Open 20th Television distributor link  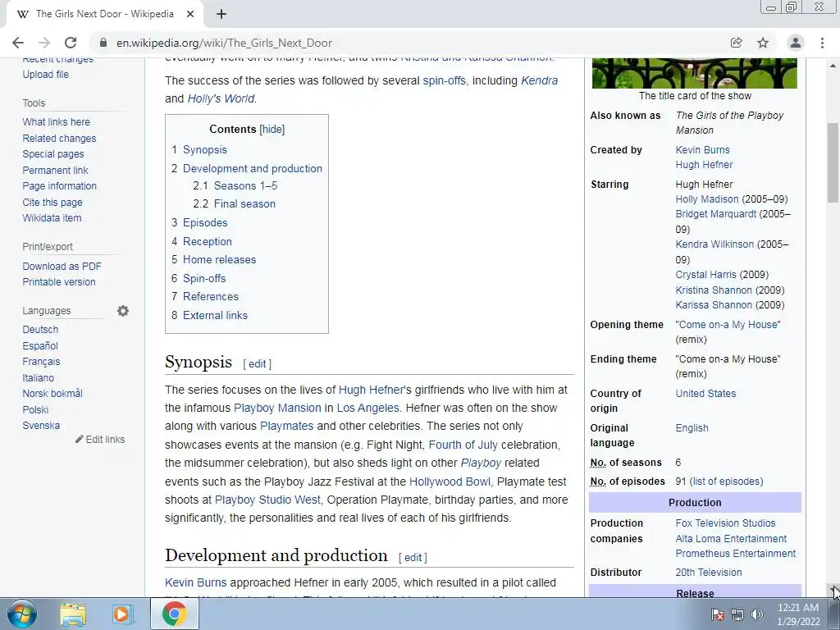pyautogui.click(x=708, y=573)
